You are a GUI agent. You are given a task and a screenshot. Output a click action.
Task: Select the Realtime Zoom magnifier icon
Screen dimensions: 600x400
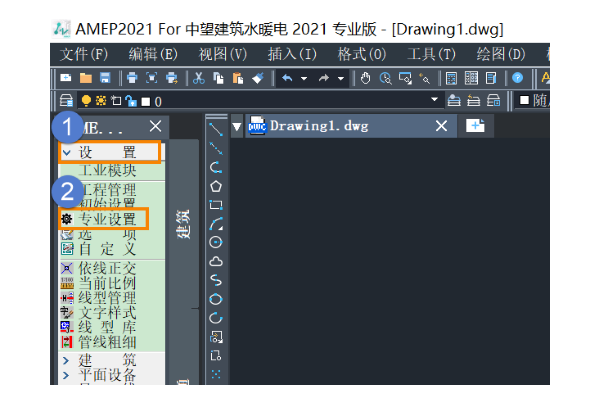point(385,78)
